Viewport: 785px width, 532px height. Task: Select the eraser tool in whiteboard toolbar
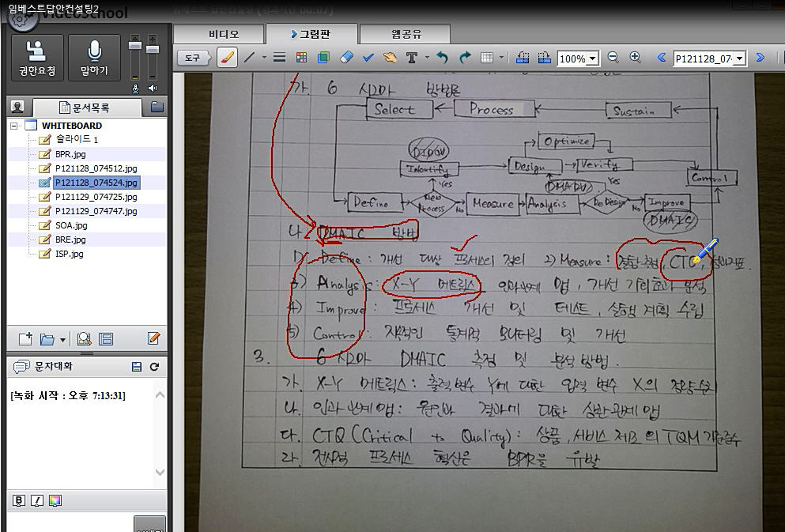click(345, 58)
